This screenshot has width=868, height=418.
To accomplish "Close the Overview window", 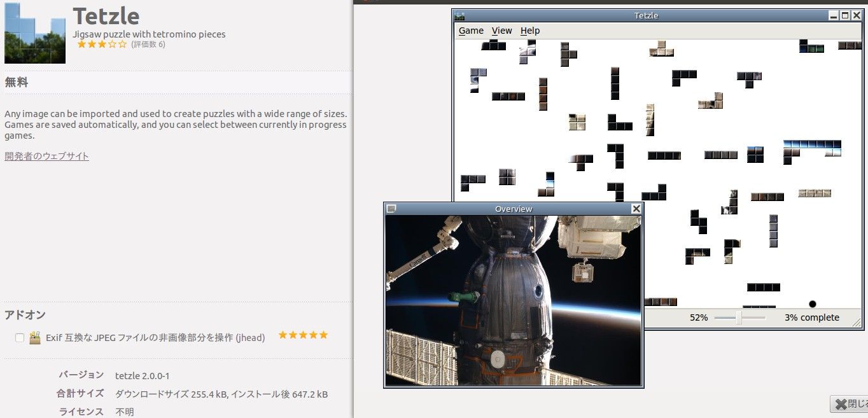I will point(636,209).
